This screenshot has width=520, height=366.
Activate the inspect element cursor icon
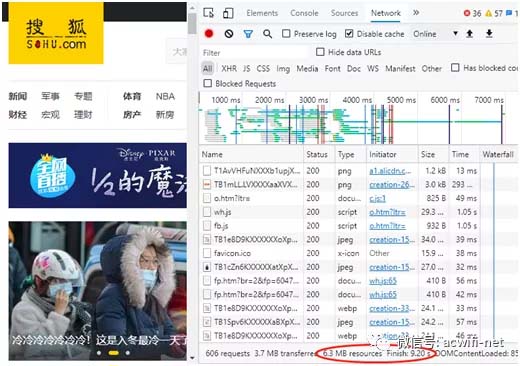pyautogui.click(x=209, y=13)
